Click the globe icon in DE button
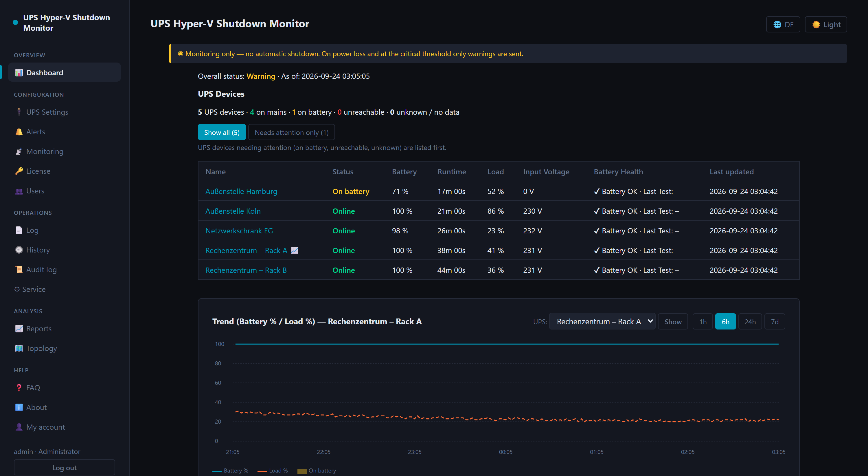868x476 pixels. tap(777, 25)
